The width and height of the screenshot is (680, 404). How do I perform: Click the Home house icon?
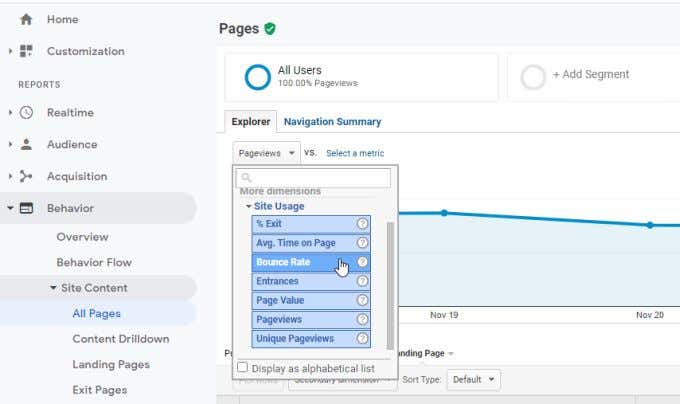[26, 20]
